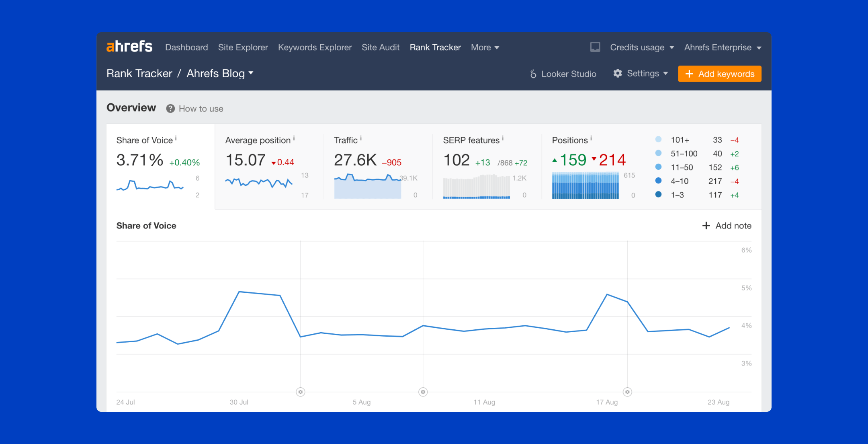
Task: Open Looker Studio integration
Action: pyautogui.click(x=562, y=74)
